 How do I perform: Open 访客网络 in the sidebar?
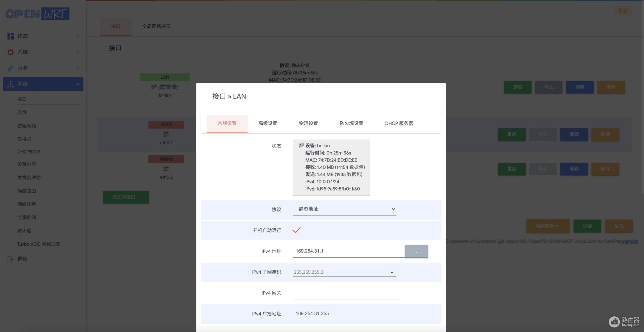click(x=27, y=126)
